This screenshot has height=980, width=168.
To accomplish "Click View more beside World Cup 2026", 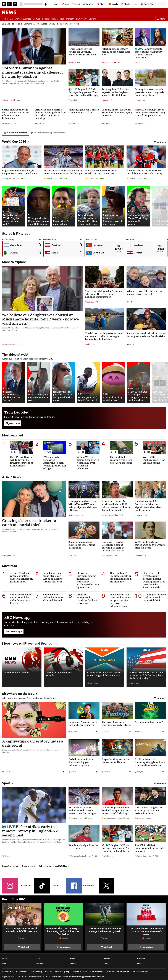I will tap(160, 142).
